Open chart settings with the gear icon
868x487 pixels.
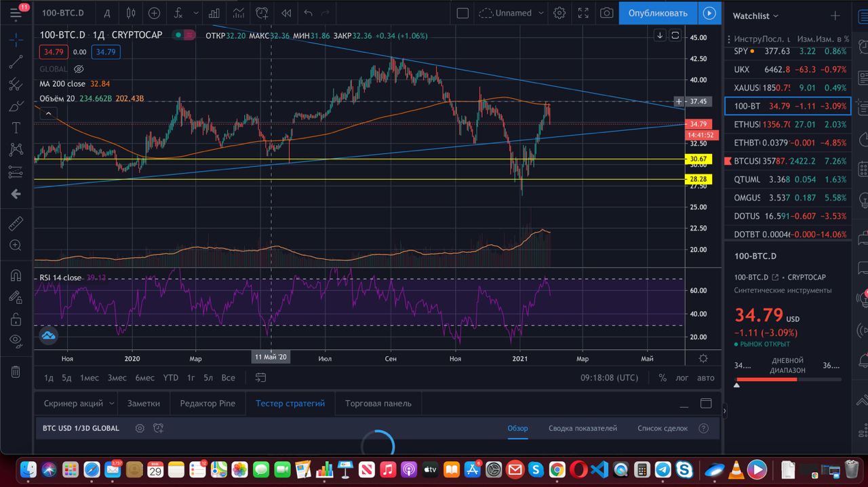pos(559,13)
